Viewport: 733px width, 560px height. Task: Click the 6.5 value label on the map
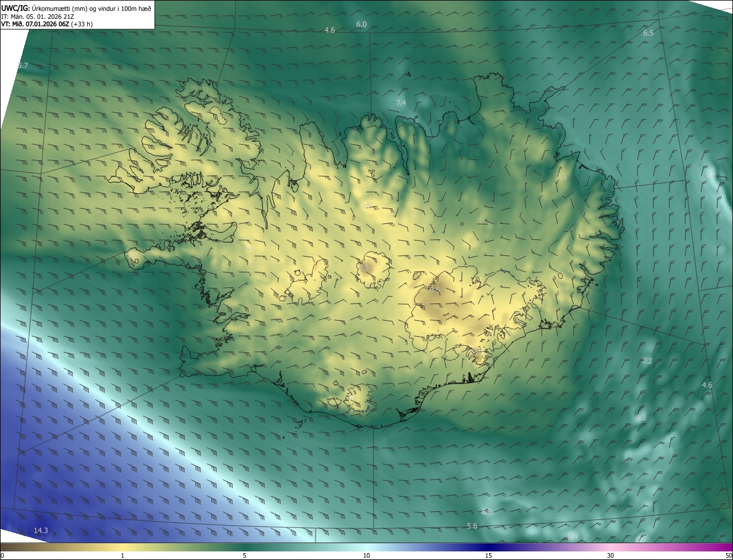(648, 33)
